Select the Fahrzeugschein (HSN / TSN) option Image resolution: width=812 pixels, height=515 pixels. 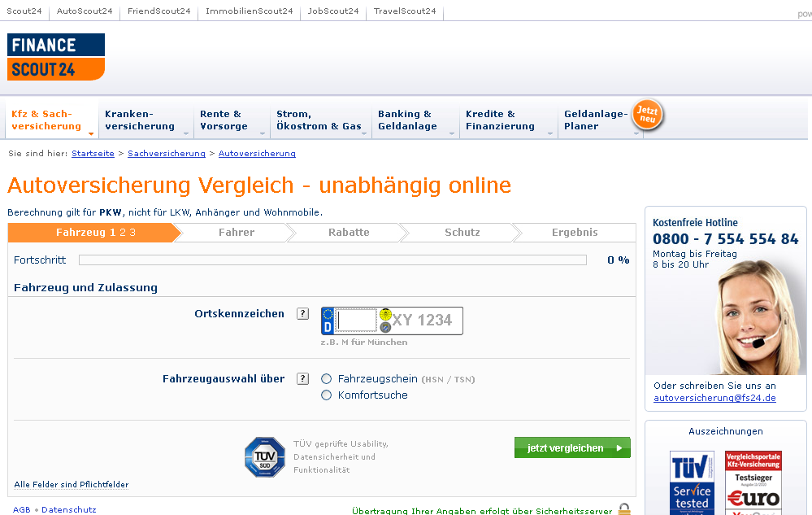(x=326, y=379)
